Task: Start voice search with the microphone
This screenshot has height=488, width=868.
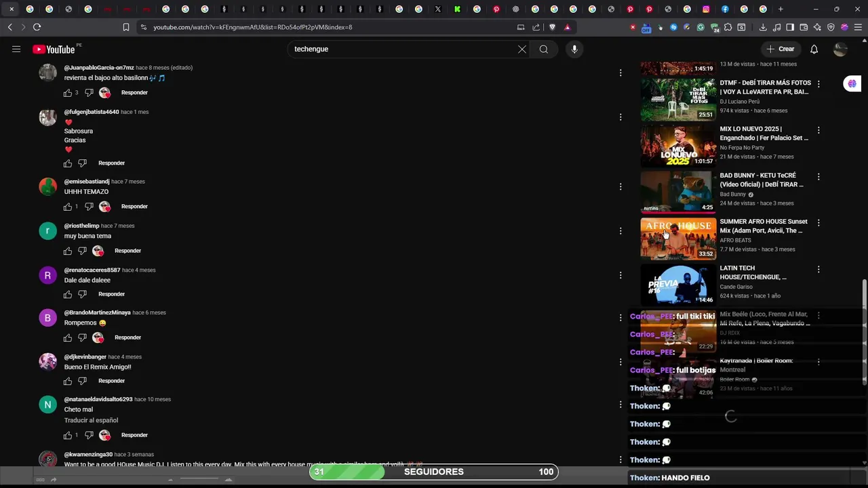Action: [574, 49]
